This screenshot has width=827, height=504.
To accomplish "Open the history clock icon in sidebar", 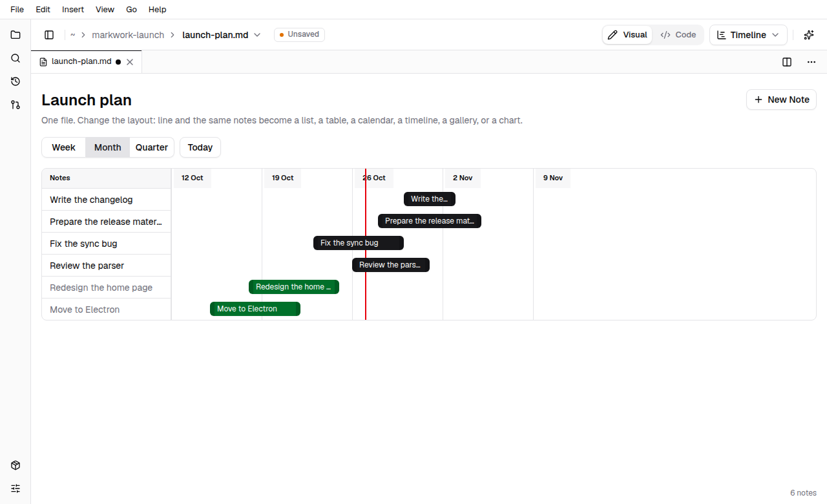I will coord(16,81).
